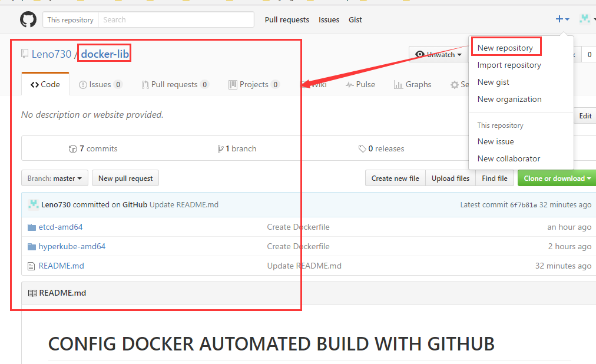Screen dimensions: 596x364
Task: Choose New repository from the menu
Action: coord(505,48)
